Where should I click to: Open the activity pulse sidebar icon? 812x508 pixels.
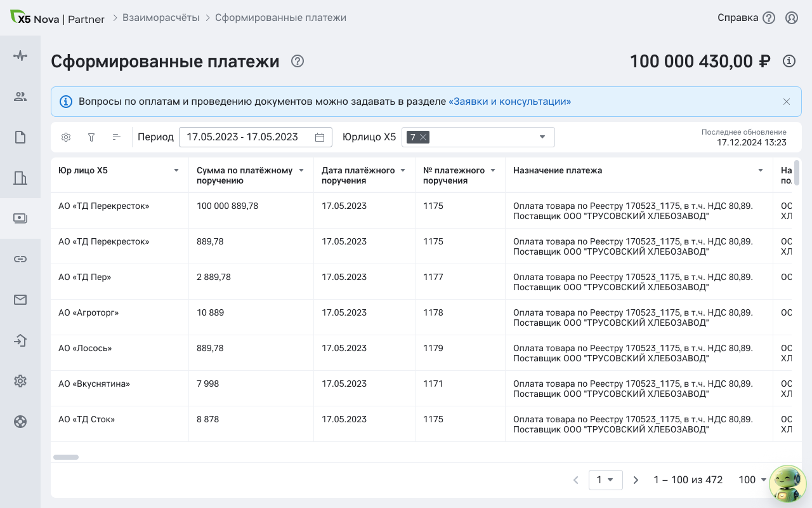pos(20,56)
